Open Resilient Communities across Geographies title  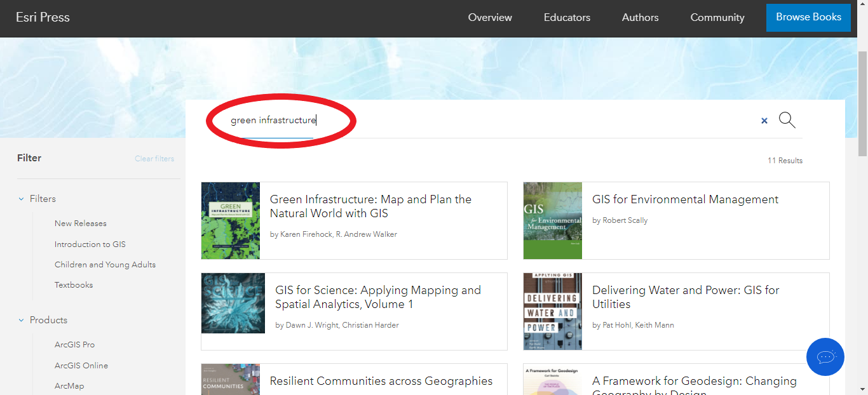(381, 381)
